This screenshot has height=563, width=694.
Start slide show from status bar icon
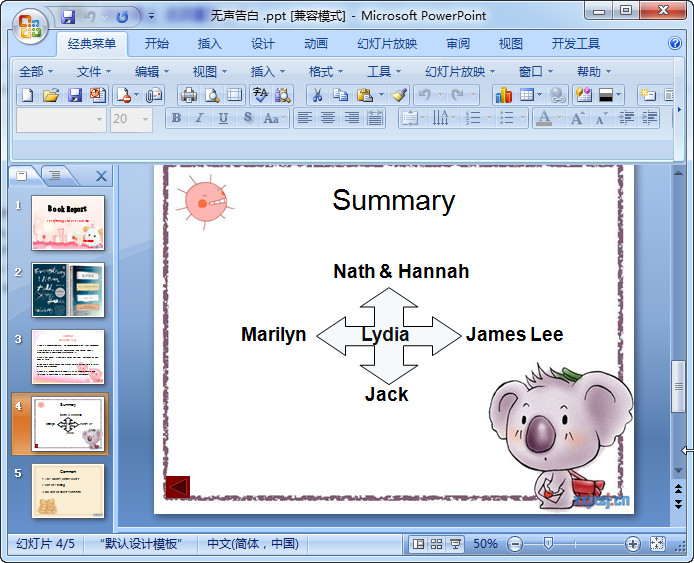(x=455, y=544)
